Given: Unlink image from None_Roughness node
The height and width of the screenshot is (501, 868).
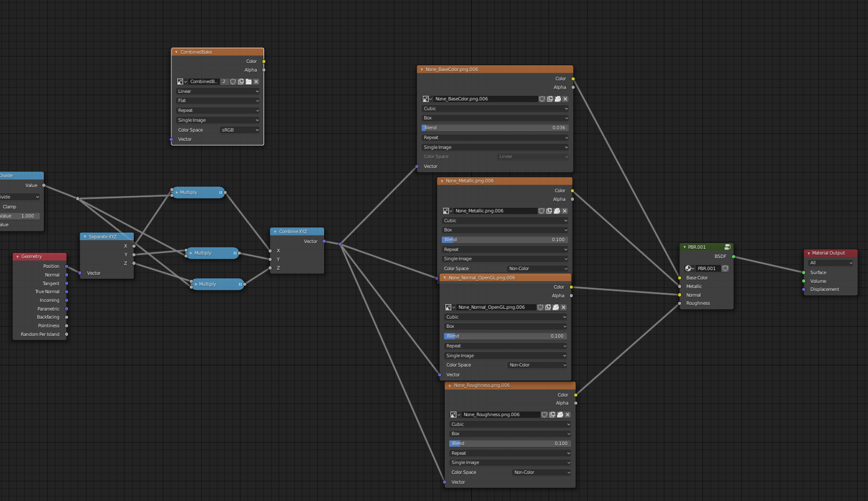Looking at the screenshot, I should pos(568,414).
